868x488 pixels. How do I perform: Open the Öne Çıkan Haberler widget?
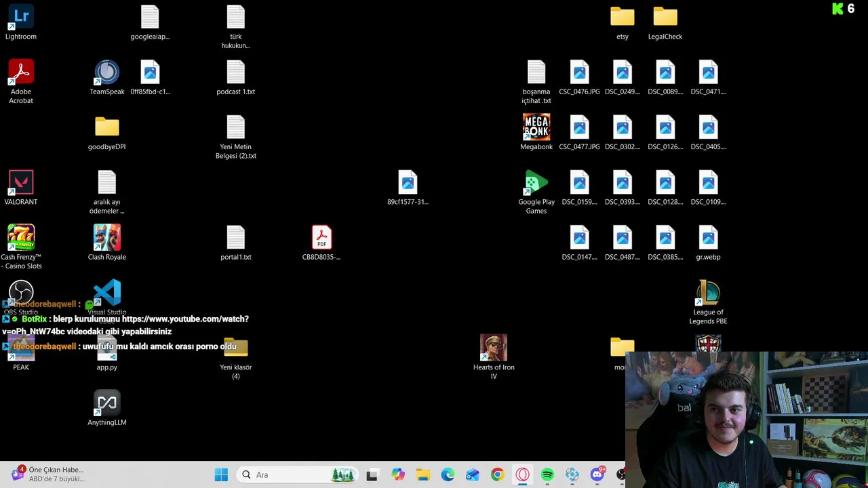coord(47,474)
